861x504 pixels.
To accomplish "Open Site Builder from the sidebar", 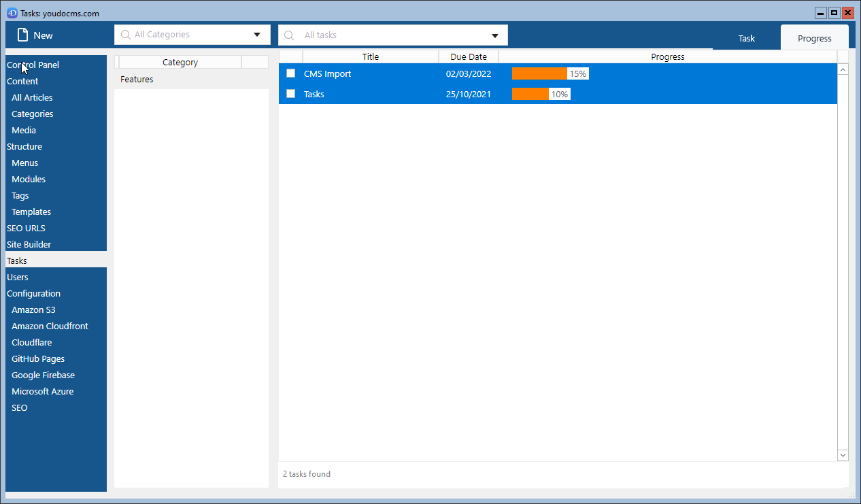I will pos(29,245).
